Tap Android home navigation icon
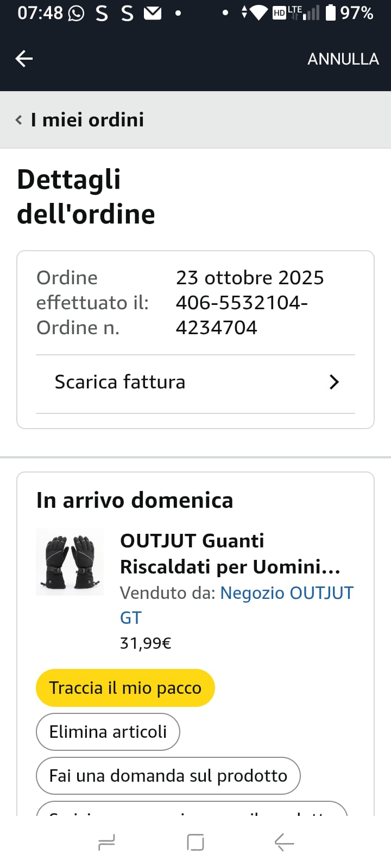 [x=195, y=843]
